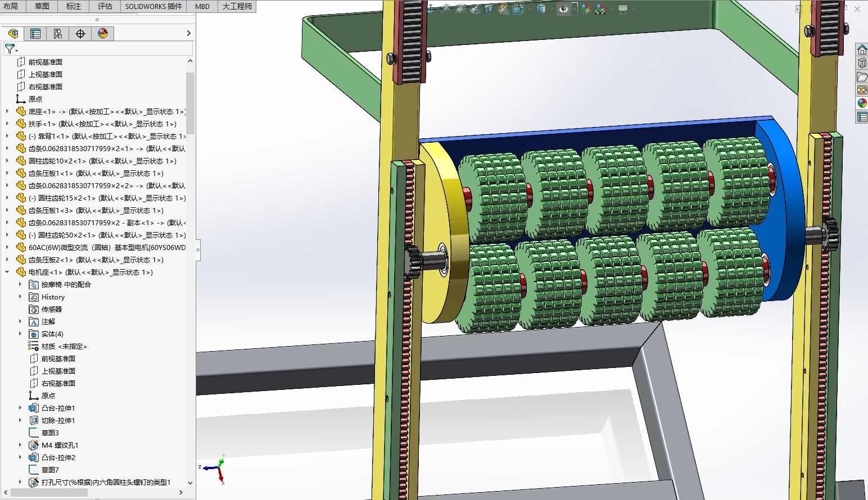
Task: Click the feature tree filter funnel
Action: (10, 49)
